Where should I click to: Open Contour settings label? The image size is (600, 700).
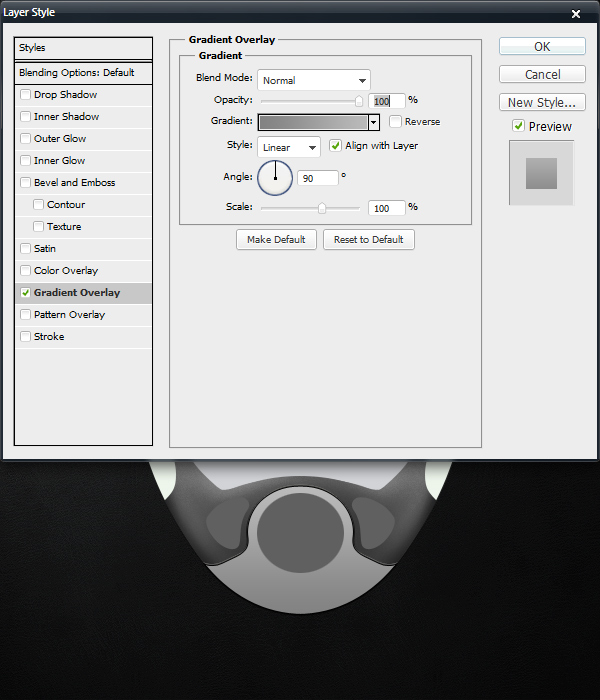66,204
